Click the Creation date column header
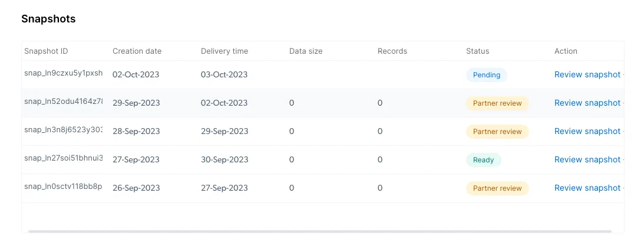This screenshot has height=235, width=644. (x=137, y=51)
